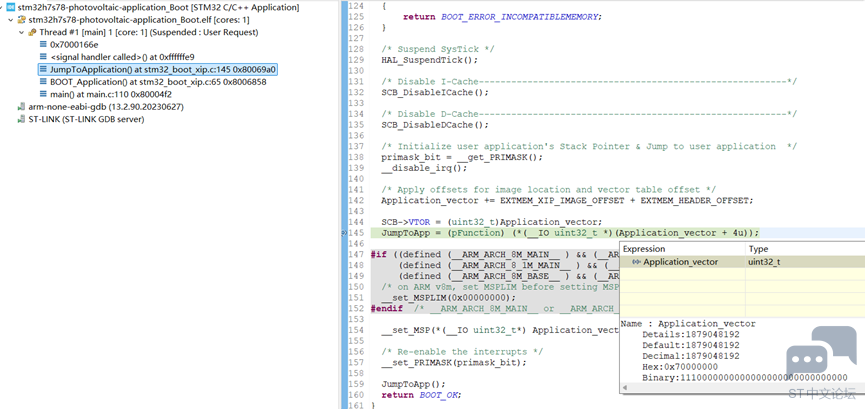
Task: Click Decimal:1879048192 detail value
Action: pyautogui.click(x=691, y=356)
